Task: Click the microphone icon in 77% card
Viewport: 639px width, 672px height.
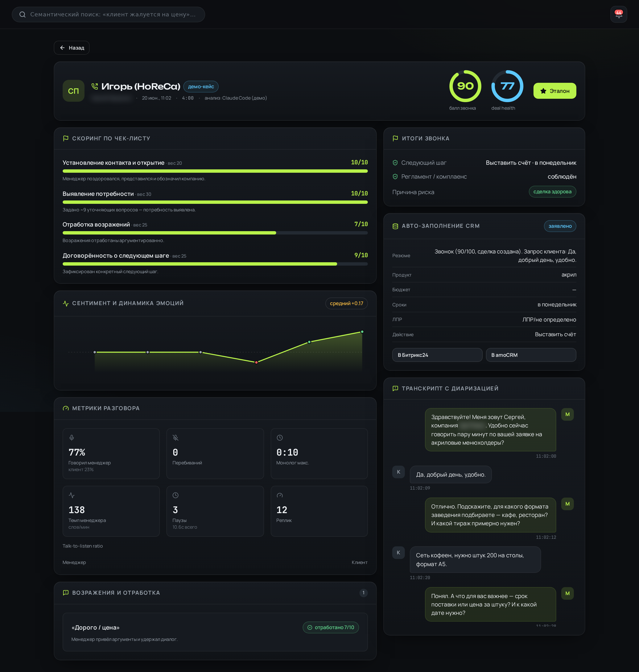Action: pos(71,437)
